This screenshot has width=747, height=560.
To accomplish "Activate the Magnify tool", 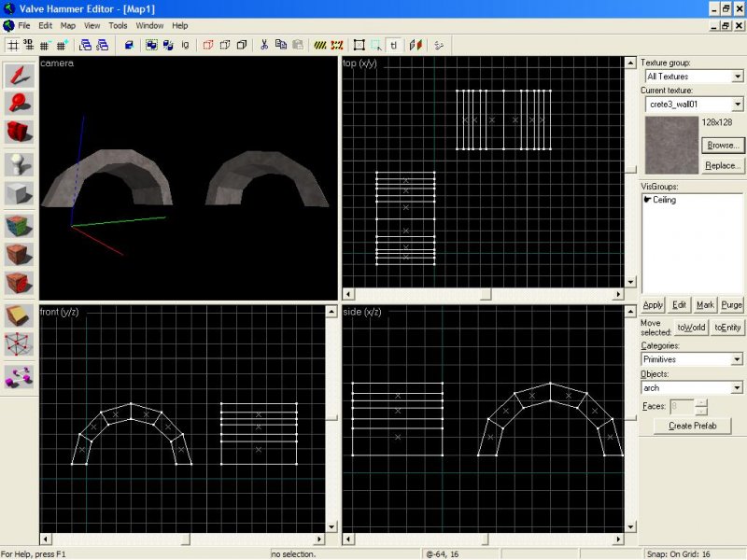I will click(20, 104).
